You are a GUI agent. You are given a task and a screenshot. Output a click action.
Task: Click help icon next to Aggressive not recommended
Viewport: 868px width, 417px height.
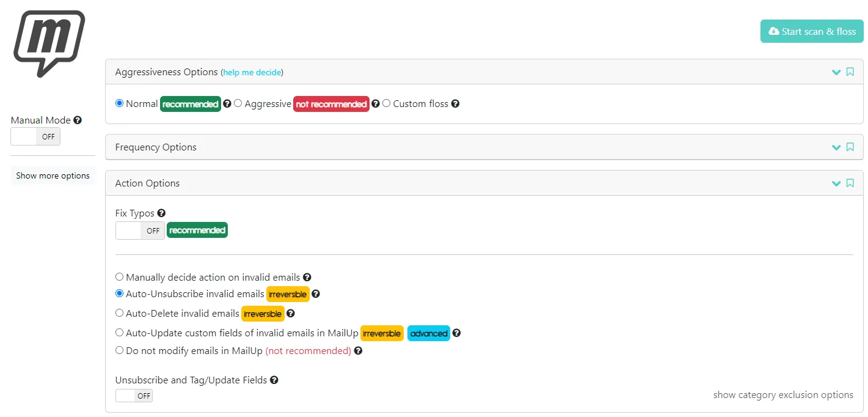coord(376,104)
